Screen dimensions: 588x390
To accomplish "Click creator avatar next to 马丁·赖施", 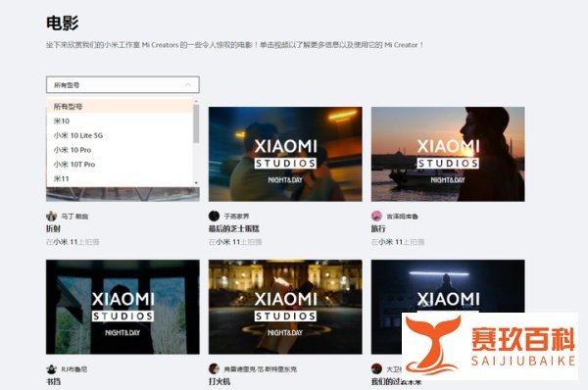I will 51,216.
